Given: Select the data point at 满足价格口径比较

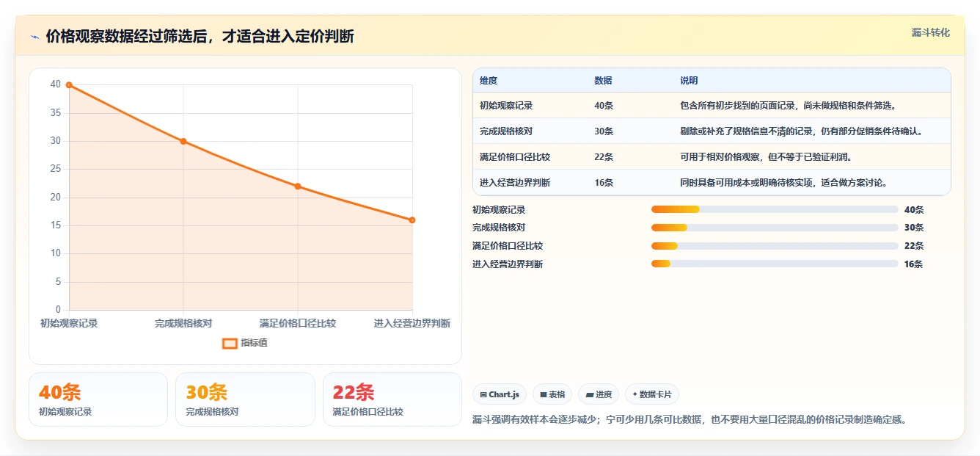Looking at the screenshot, I should point(298,187).
